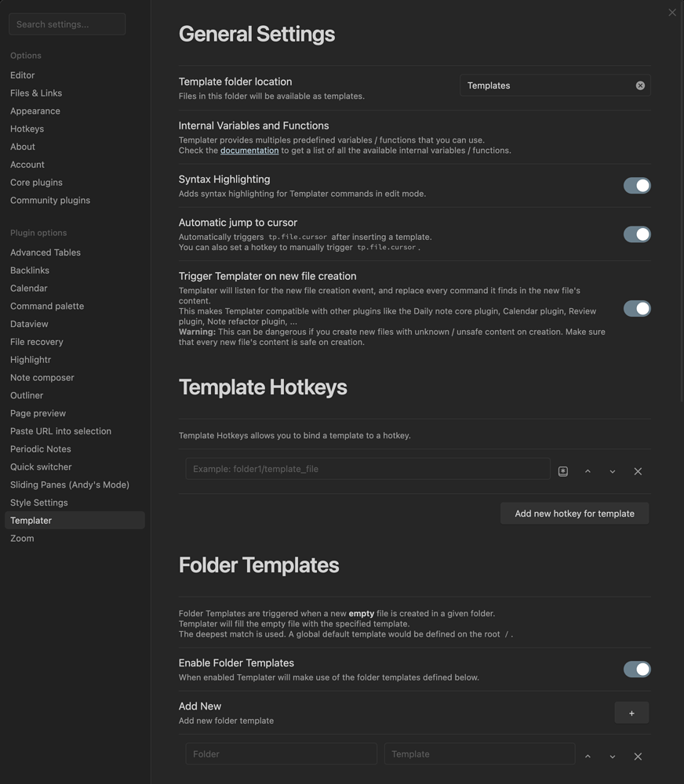
Task: Disable Enable Folder Templates switch
Action: click(x=637, y=669)
